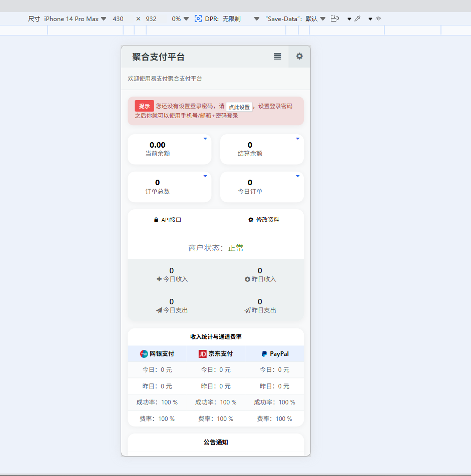Viewport: 471px width, 476px height.
Task: Click the 网银支付 logo icon
Action: [144, 354]
